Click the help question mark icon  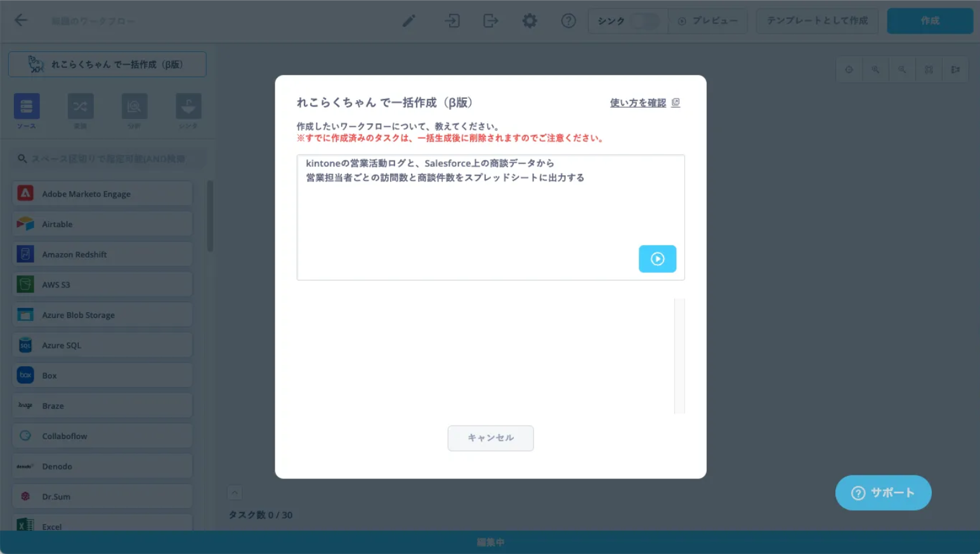(568, 21)
